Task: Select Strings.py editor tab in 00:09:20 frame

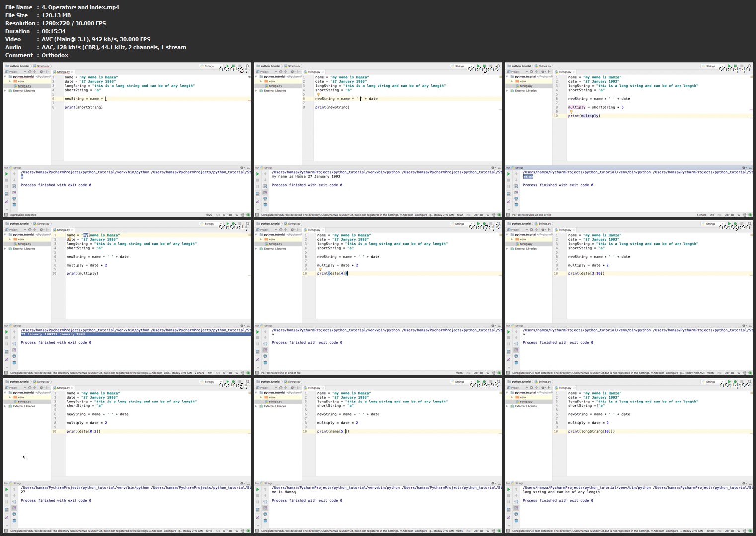Action: 565,230
